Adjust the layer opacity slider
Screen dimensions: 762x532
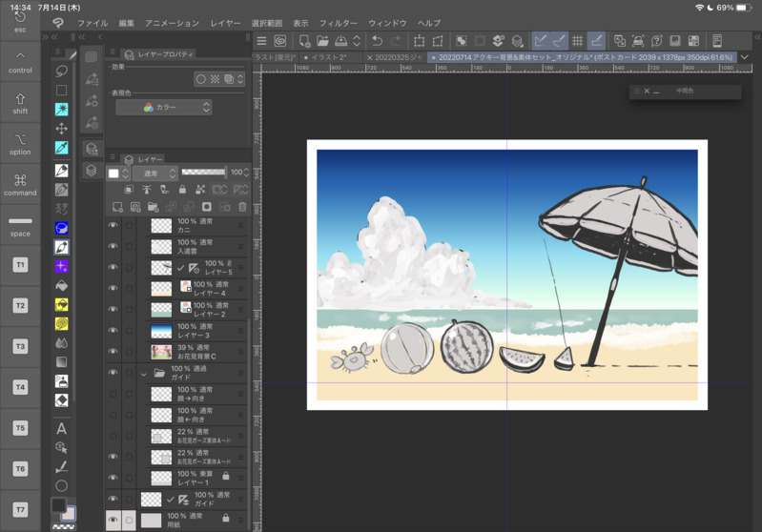pos(203,173)
